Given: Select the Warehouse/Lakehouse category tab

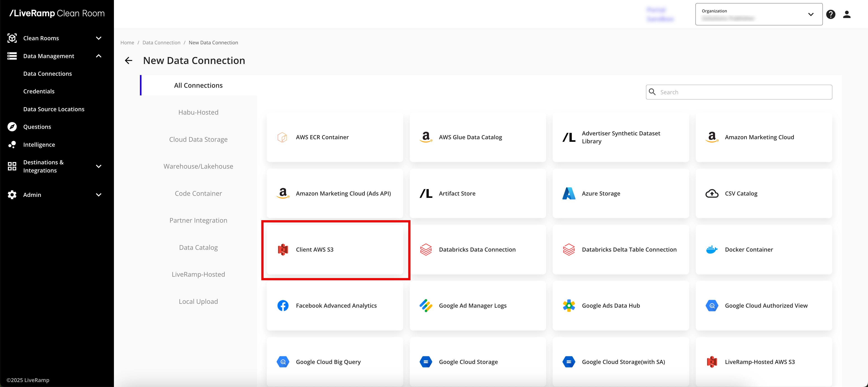Looking at the screenshot, I should coord(198,166).
